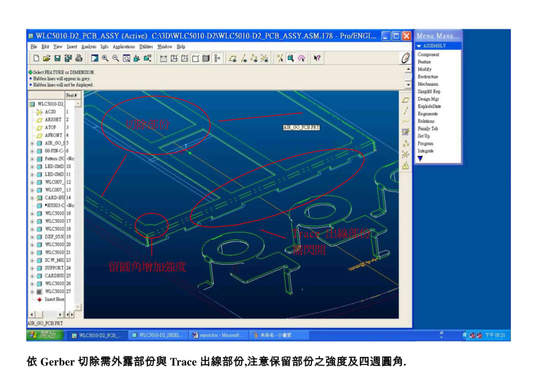
Task: Open the Analysis menu
Action: click(89, 47)
